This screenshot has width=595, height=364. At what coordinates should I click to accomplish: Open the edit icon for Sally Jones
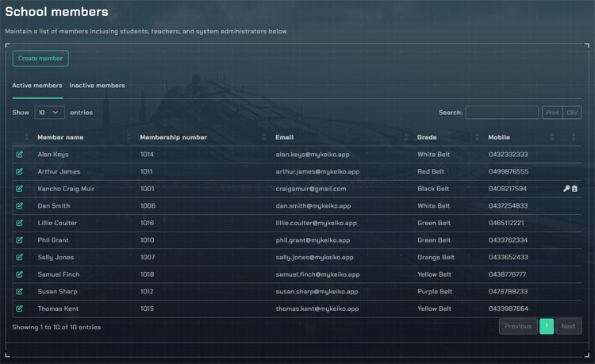[x=20, y=258]
